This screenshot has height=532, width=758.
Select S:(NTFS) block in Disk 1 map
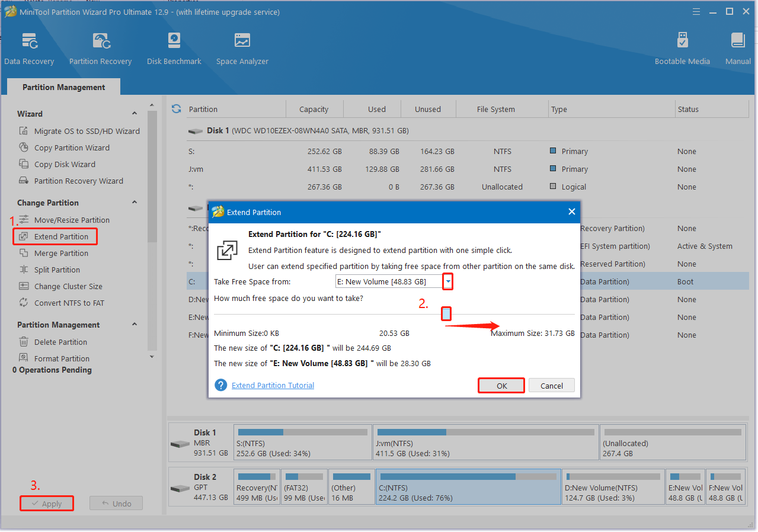coord(303,442)
